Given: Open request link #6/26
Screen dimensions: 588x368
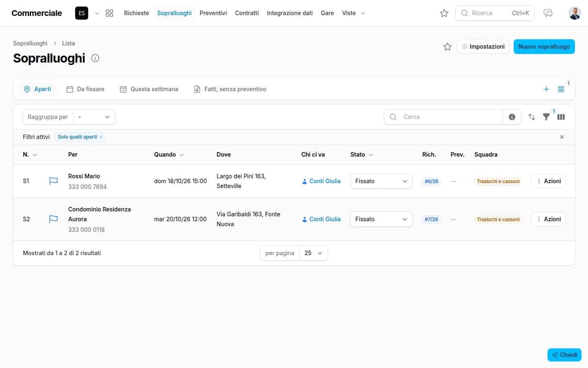Looking at the screenshot, I should pyautogui.click(x=431, y=182).
